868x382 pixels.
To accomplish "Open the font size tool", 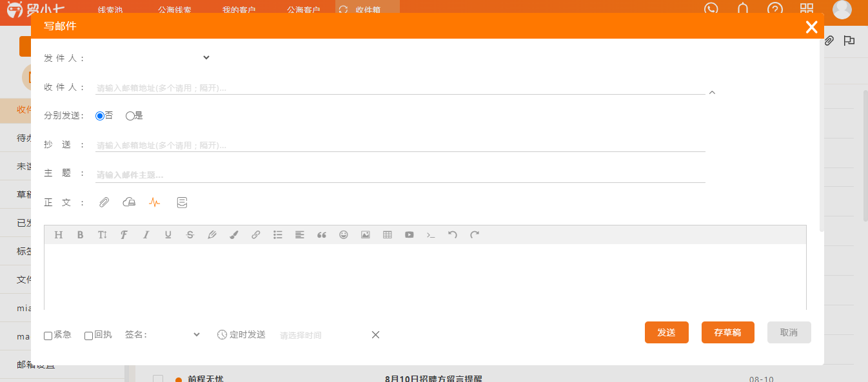I will click(x=103, y=235).
